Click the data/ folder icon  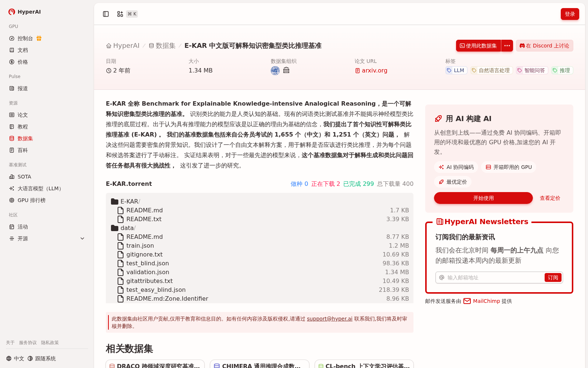[115, 228]
